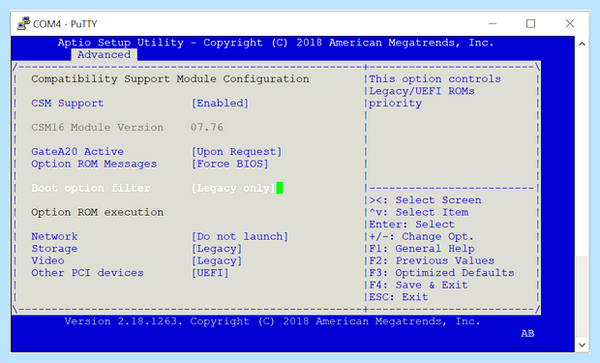Maximize the PuTTY window
The image size is (600, 363).
point(530,24)
